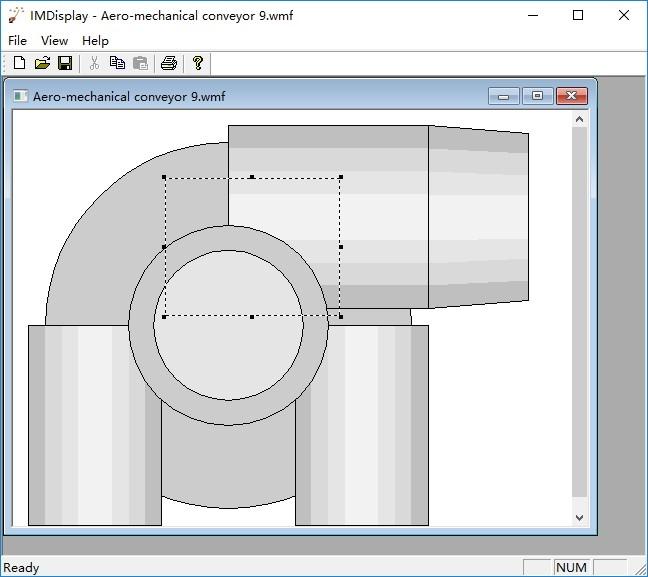Screen dimensions: 648x577
Task: Click the New document toolbar icon
Action: (x=19, y=63)
